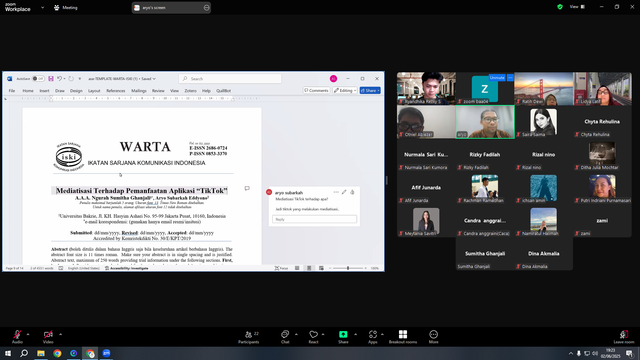This screenshot has width=640, height=360.
Task: Open the Insert ribbon tab
Action: pyautogui.click(x=44, y=91)
